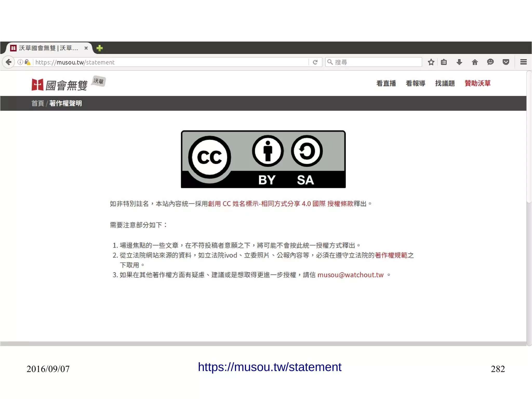The width and height of the screenshot is (532, 399).
Task: Open the downloads arrow icon
Action: 459,62
